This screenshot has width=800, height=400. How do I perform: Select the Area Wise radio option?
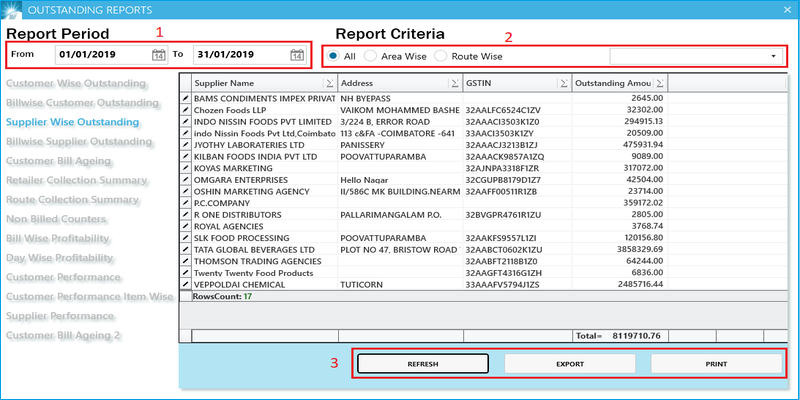pos(371,56)
